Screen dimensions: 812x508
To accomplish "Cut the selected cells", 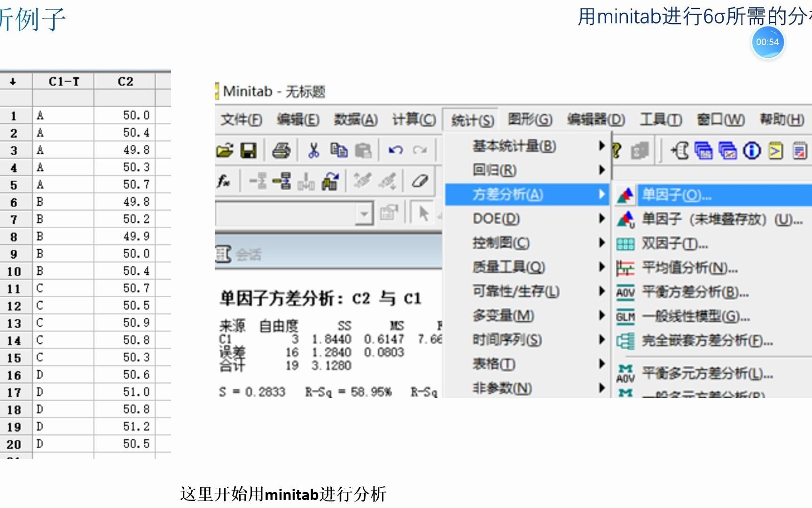I will 313,150.
